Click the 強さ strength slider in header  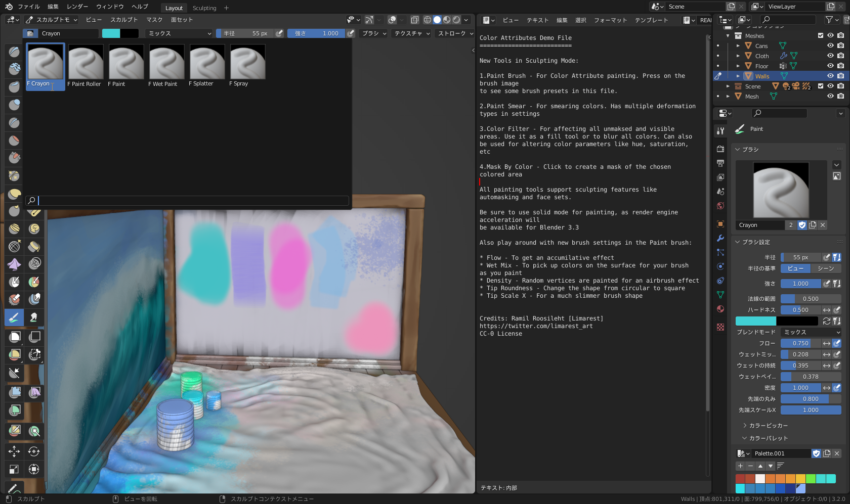click(x=317, y=33)
